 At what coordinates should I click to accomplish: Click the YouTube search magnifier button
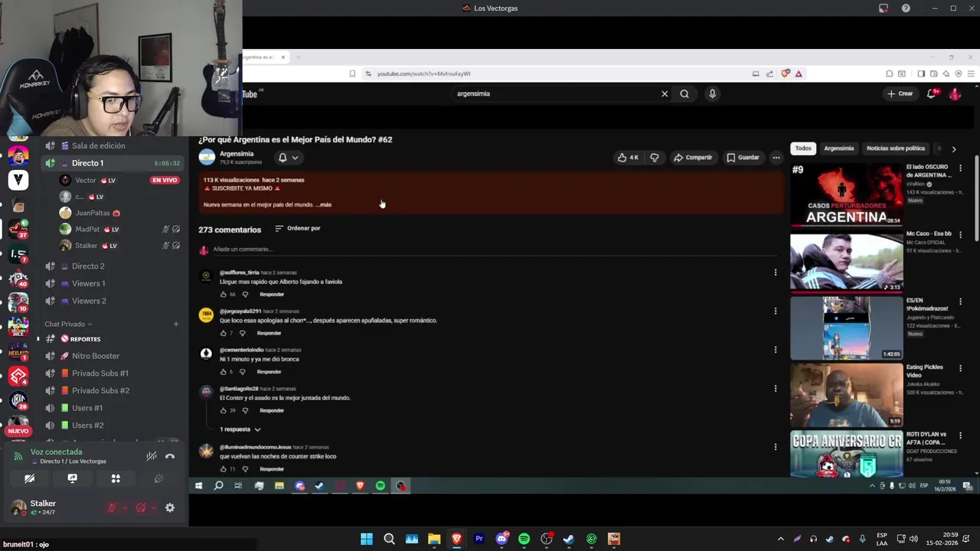click(684, 94)
